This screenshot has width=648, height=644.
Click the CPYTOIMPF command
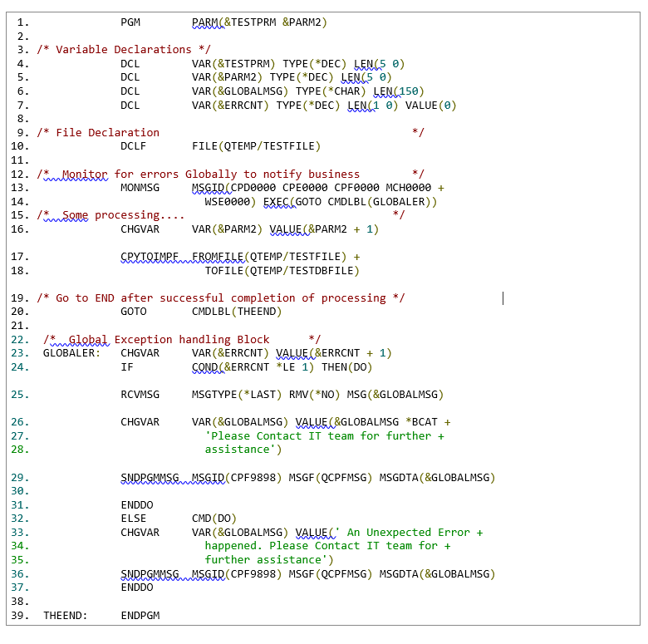coord(150,257)
